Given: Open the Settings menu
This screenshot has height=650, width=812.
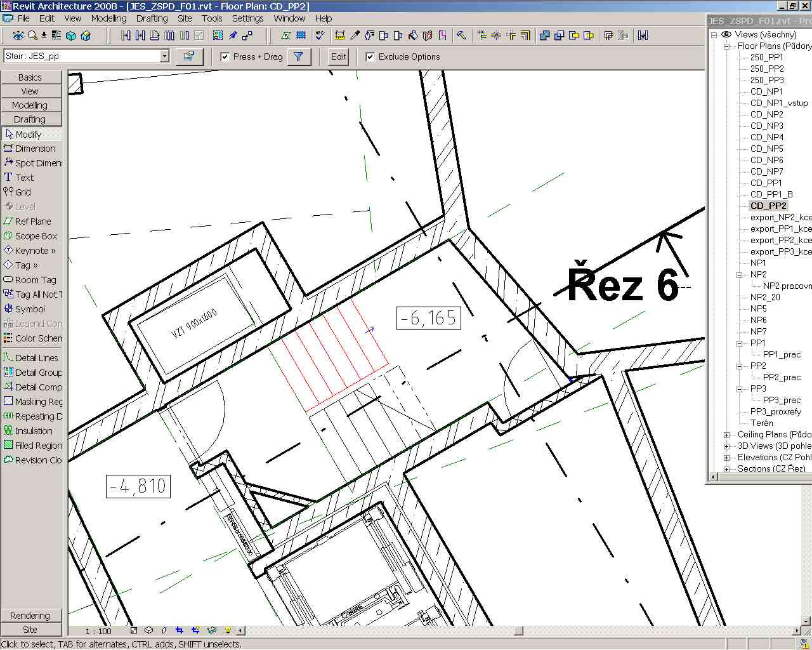Looking at the screenshot, I should pyautogui.click(x=247, y=18).
